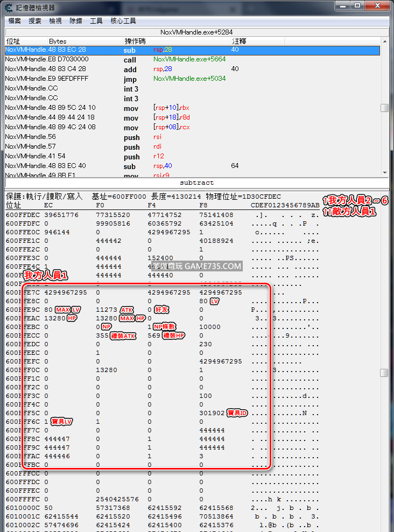Select the mov [rsp+08],rcx row
This screenshot has width=394, height=532.
pyautogui.click(x=192, y=127)
